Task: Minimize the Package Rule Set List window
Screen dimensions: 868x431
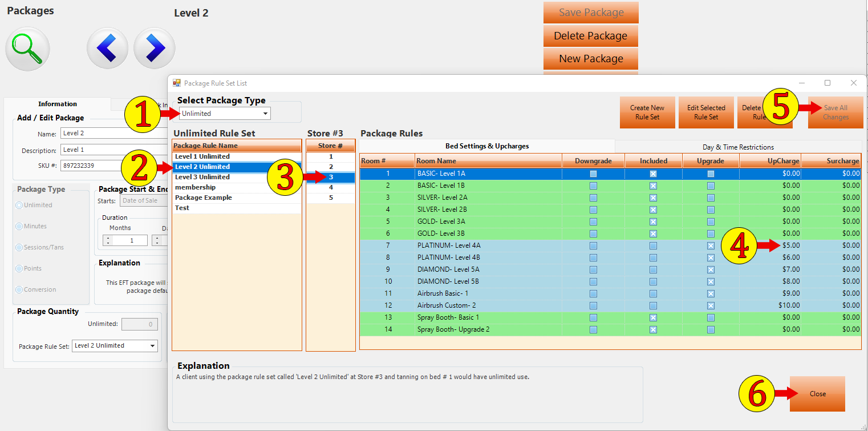Action: tap(801, 83)
